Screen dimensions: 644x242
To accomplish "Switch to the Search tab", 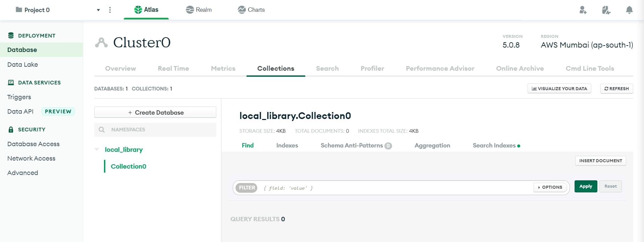I will (x=327, y=68).
